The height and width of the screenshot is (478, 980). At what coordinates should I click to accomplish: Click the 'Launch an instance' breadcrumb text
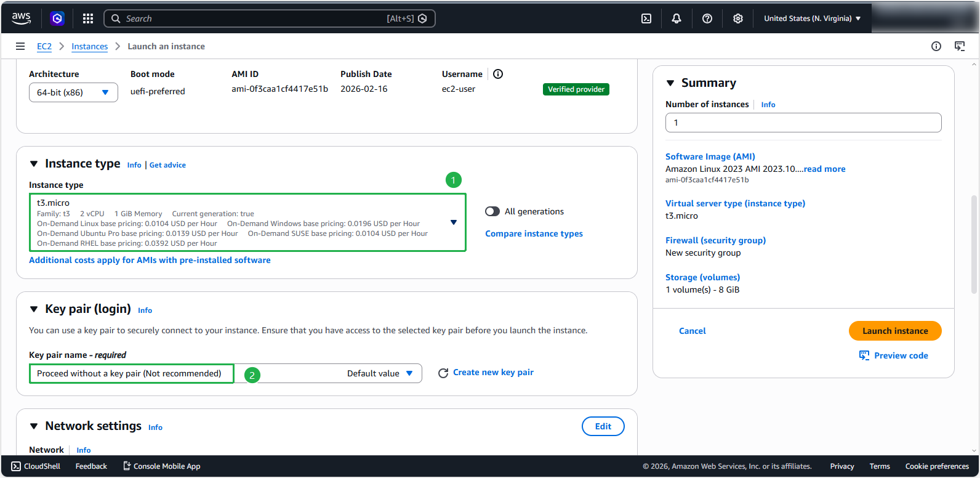166,46
